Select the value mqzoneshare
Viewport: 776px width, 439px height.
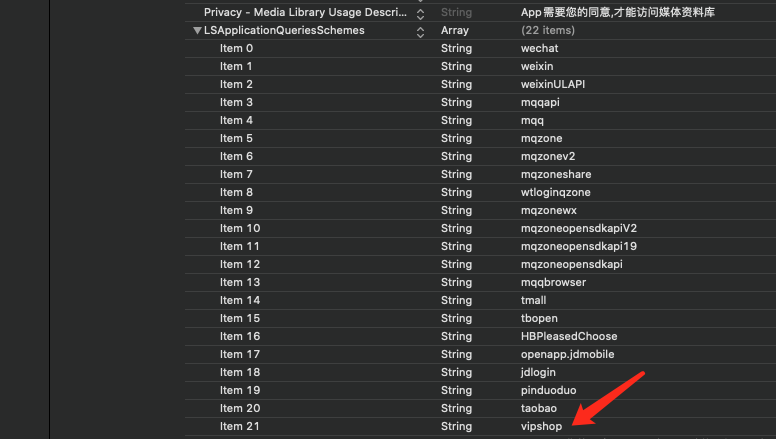pos(556,174)
